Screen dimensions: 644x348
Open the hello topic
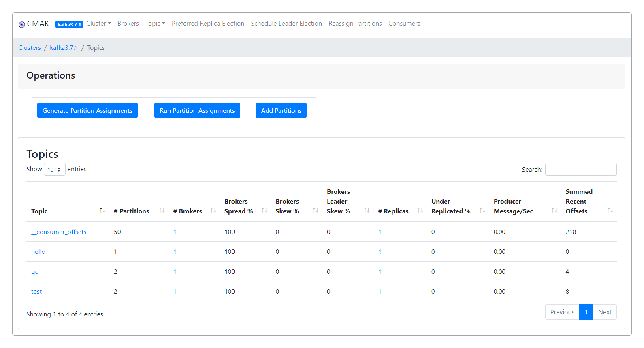(x=38, y=252)
